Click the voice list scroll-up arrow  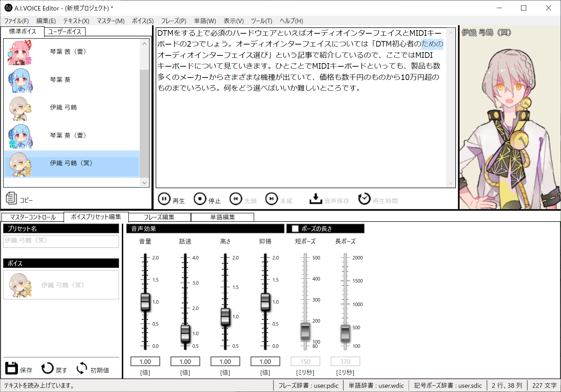(x=144, y=44)
